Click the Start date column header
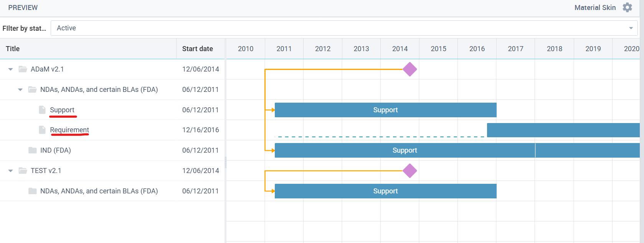Screen dimensions: 644x243 pyautogui.click(x=197, y=49)
